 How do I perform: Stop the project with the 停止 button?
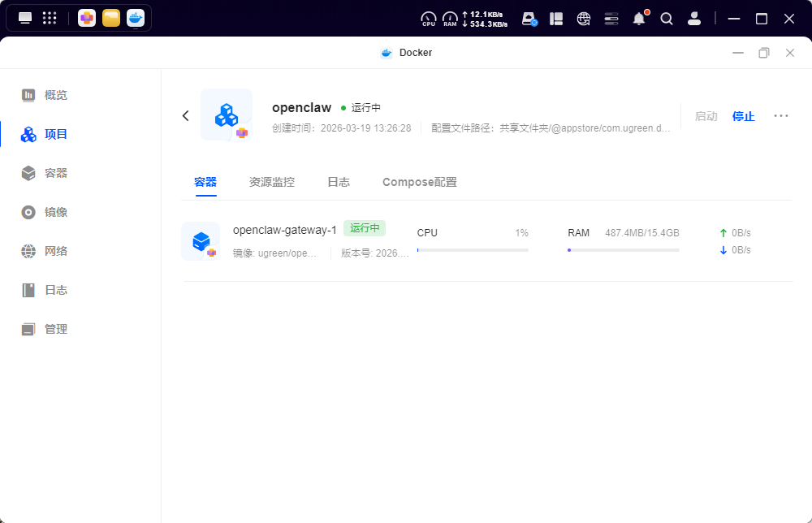tap(743, 116)
